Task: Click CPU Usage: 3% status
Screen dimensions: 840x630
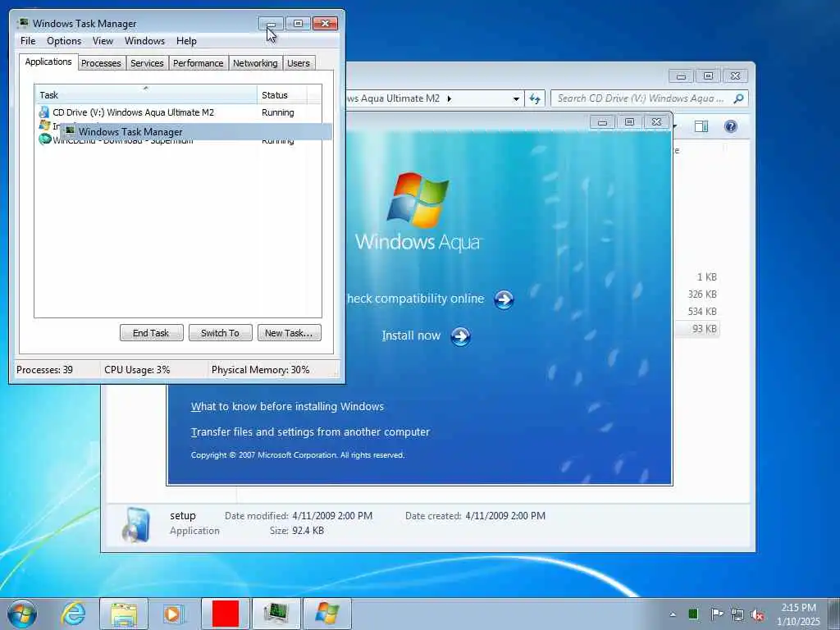Action: [x=137, y=370]
